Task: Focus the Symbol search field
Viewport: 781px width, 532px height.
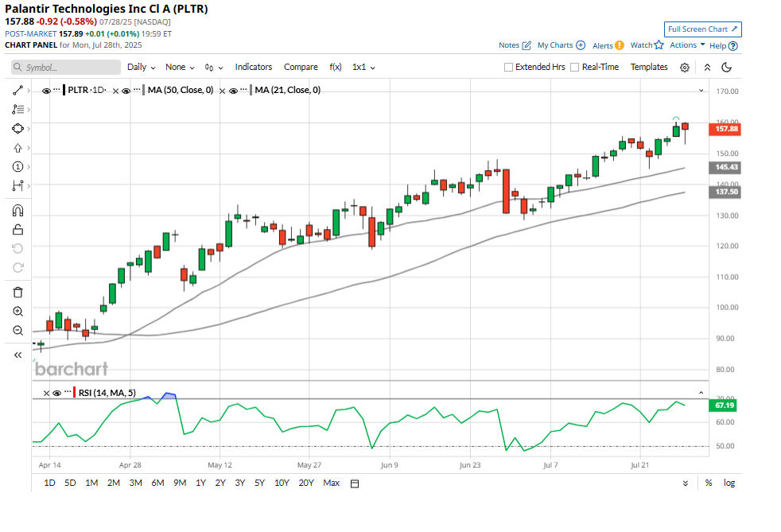Action: point(66,68)
